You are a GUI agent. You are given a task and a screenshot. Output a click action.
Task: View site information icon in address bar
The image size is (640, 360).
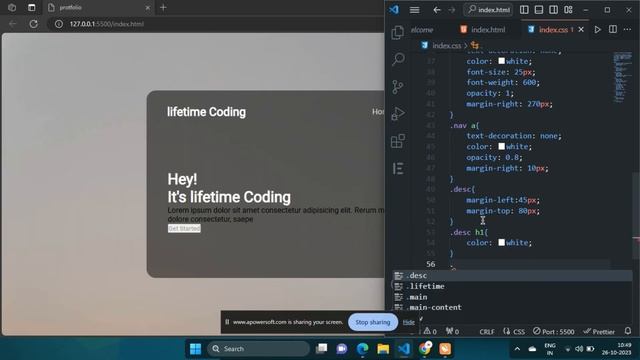[59, 24]
